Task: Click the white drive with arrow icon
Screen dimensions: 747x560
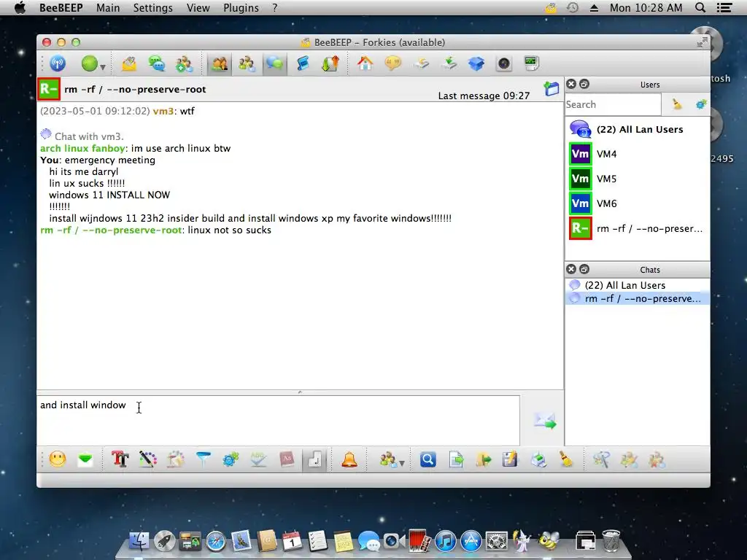Action: point(421,63)
